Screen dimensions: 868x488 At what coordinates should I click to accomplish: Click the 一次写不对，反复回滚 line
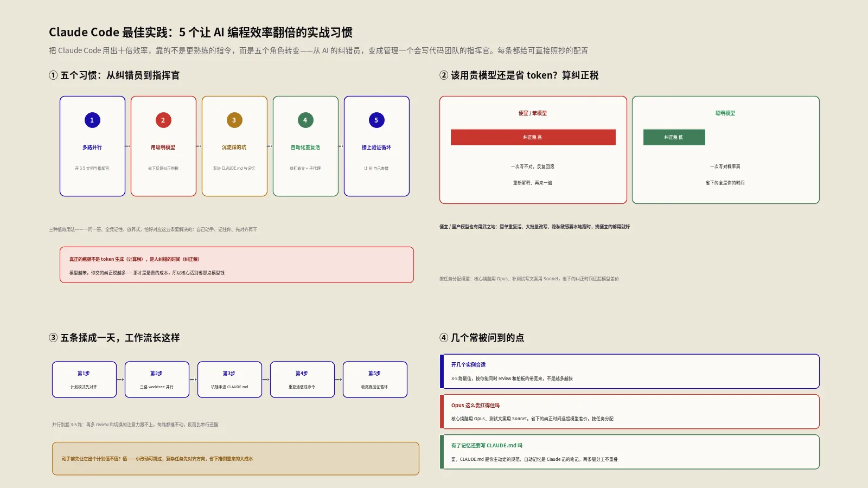[x=533, y=167]
